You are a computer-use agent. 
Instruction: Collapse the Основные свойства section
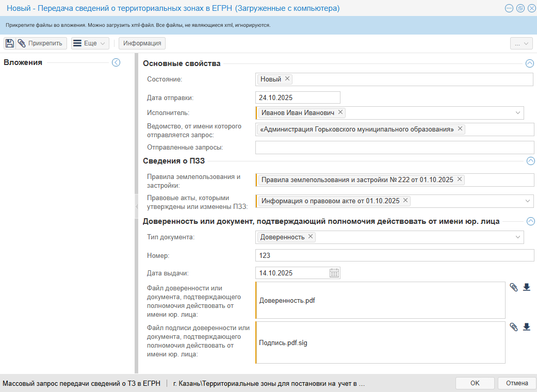tap(529, 63)
